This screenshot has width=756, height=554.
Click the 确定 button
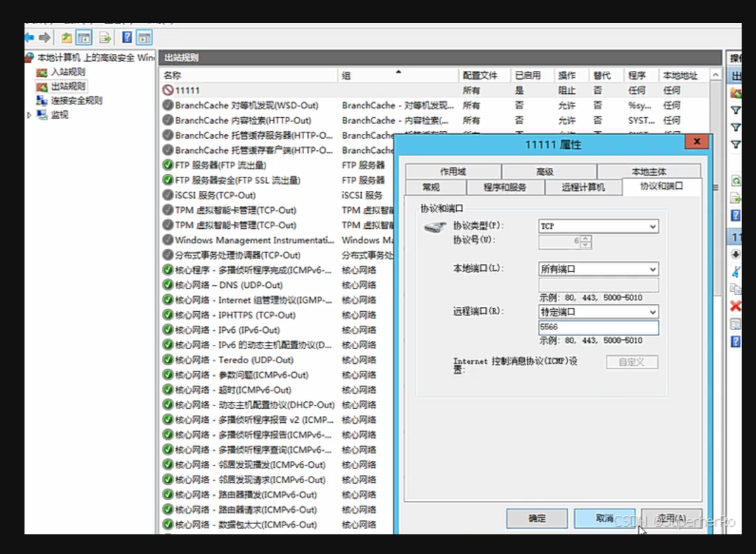pos(537,519)
